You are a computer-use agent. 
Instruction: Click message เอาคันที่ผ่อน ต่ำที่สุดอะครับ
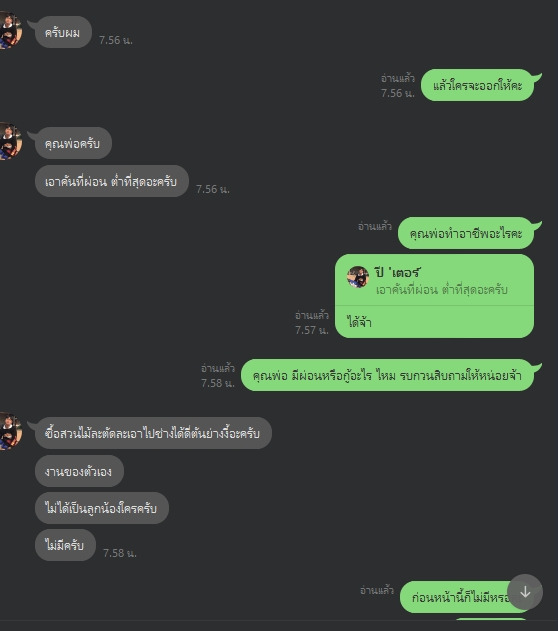pos(112,181)
